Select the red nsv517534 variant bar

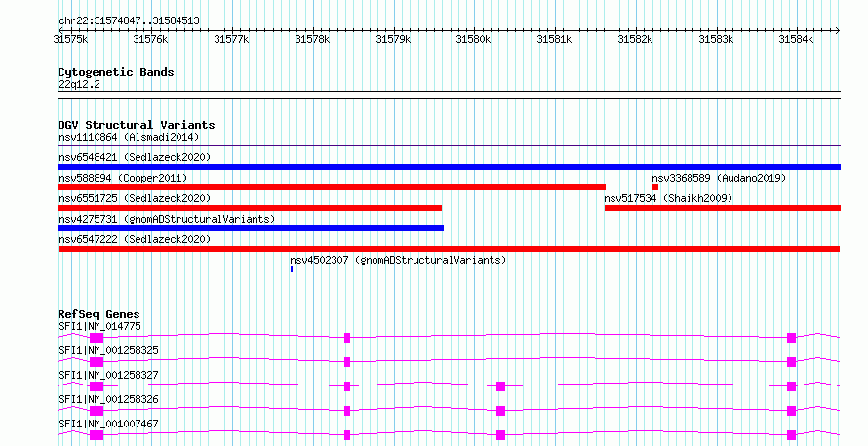click(723, 208)
